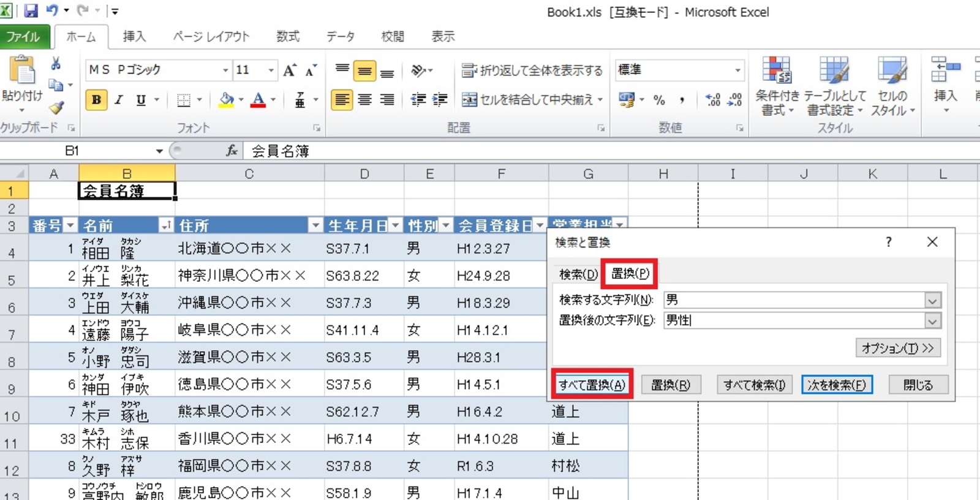This screenshot has width=980, height=500.
Task: Apply yellow fill color bucket
Action: [227, 100]
